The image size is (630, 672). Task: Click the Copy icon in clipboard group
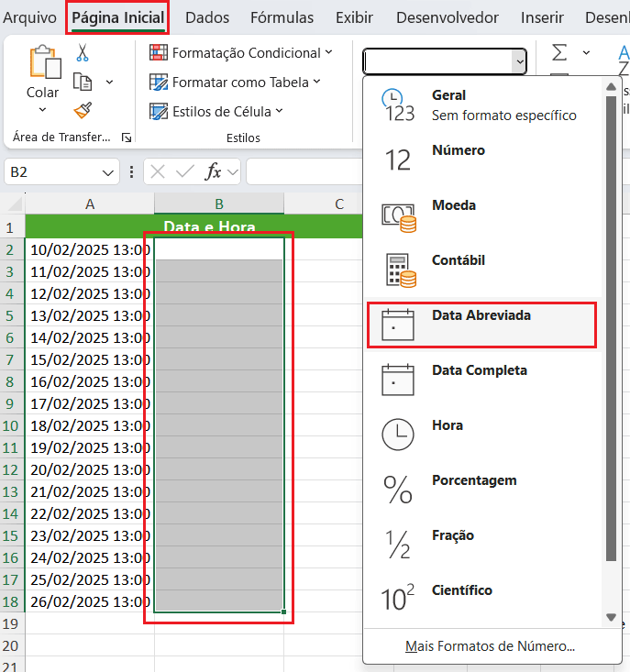[x=83, y=82]
